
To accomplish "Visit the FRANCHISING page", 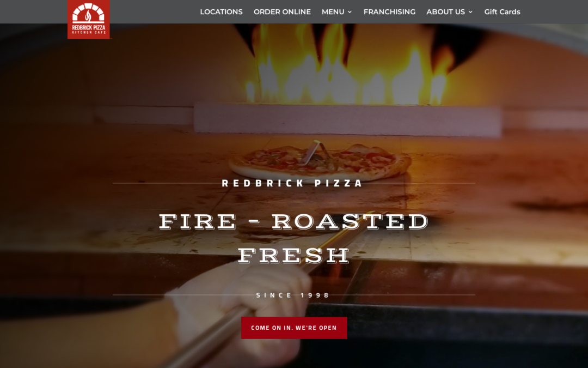I will pyautogui.click(x=389, y=11).
